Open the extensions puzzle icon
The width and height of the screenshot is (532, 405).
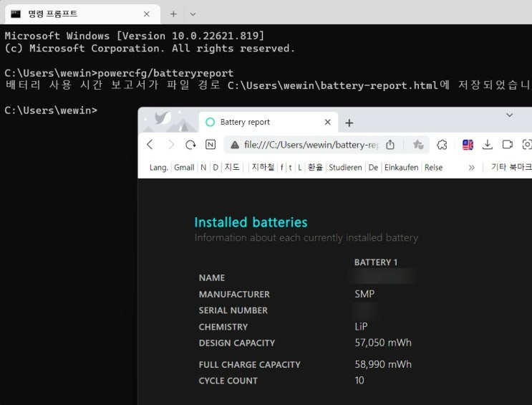point(442,145)
